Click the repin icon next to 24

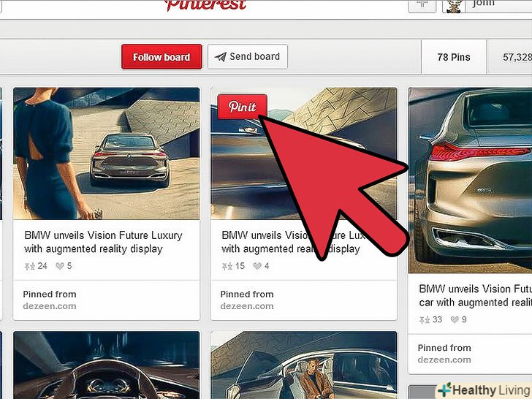(x=30, y=266)
